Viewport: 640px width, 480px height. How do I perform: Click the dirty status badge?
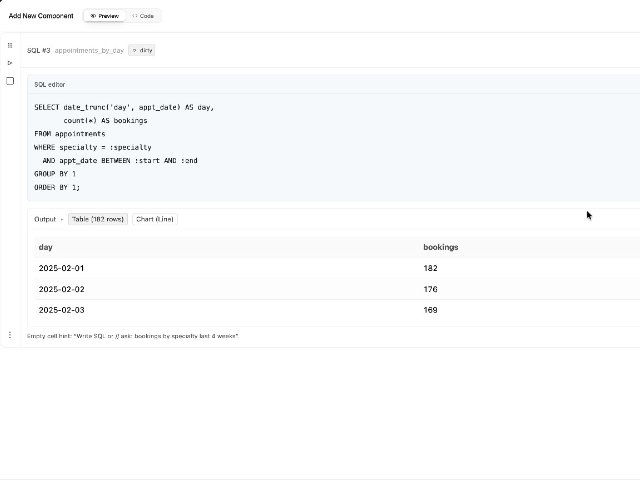pos(142,50)
